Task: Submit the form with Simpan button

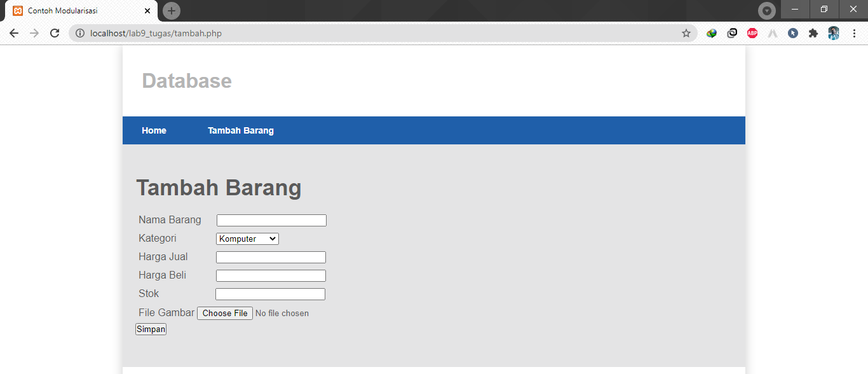Action: [151, 329]
